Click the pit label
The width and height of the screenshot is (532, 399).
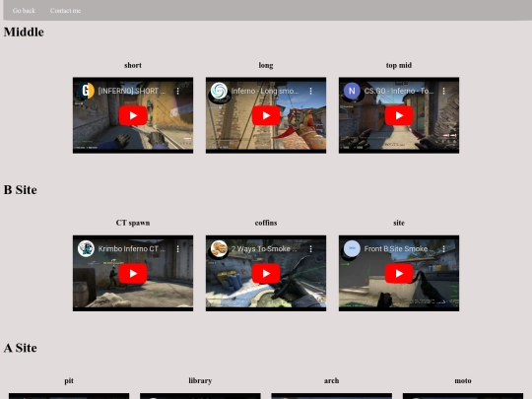[x=69, y=380]
